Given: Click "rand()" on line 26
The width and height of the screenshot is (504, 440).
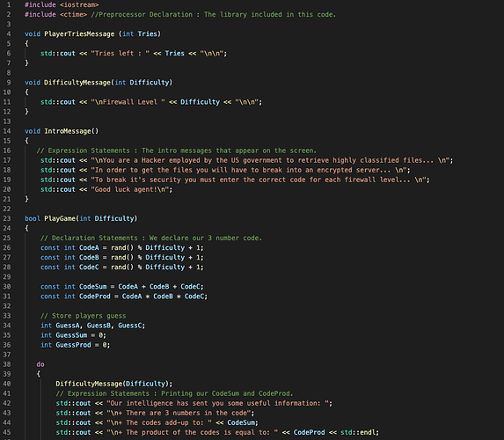Looking at the screenshot, I should pyautogui.click(x=122, y=247).
